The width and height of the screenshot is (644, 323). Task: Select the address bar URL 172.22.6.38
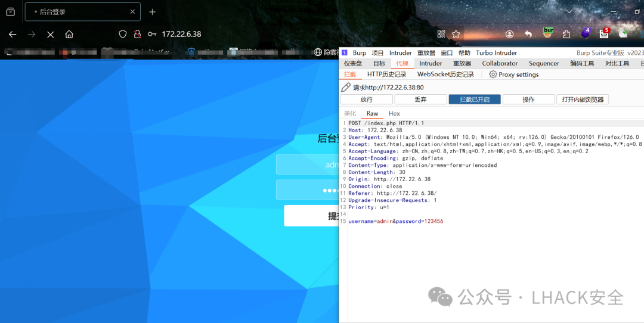click(181, 34)
